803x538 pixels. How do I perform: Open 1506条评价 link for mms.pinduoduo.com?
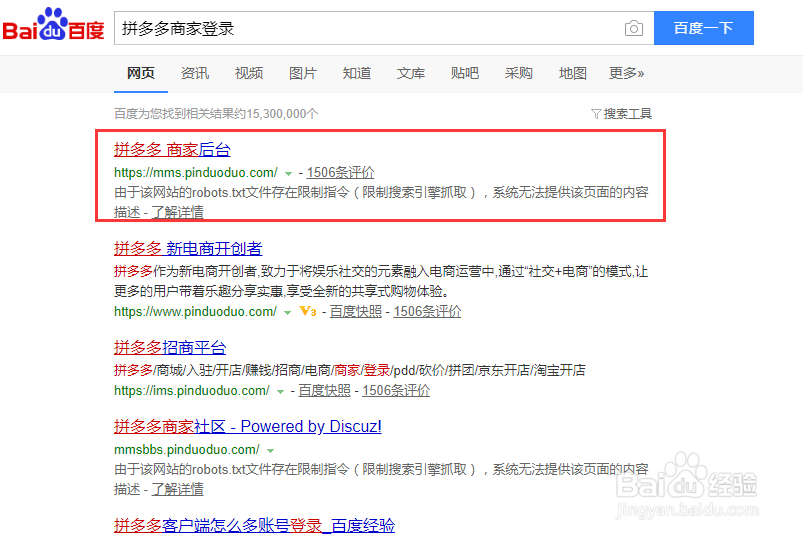[x=341, y=173]
